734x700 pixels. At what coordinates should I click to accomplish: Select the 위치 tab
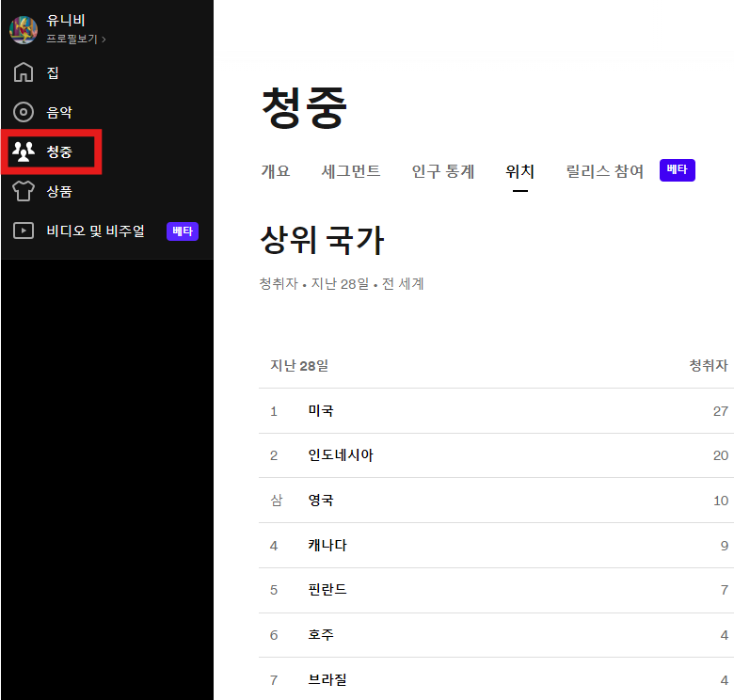coord(519,171)
